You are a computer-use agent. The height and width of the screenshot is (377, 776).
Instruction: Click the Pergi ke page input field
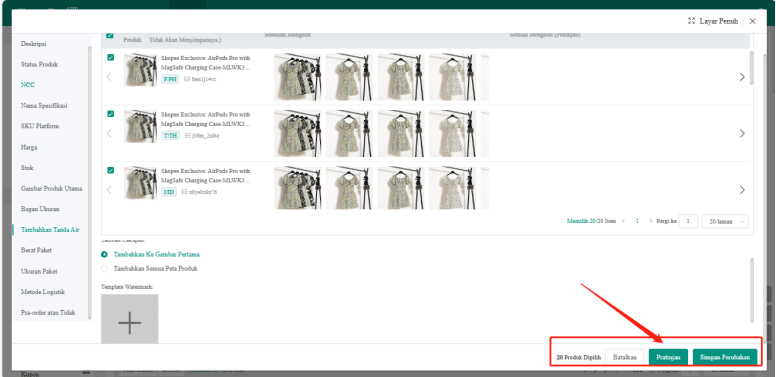pyautogui.click(x=688, y=222)
